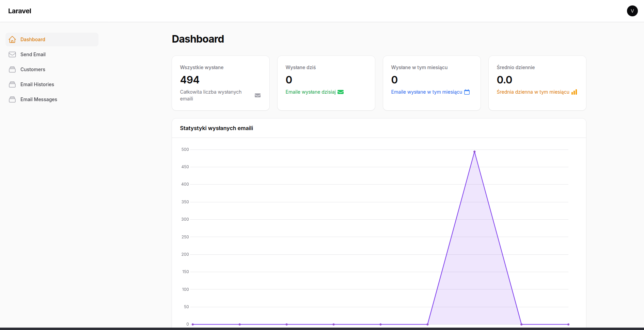Open the user avatar menu
The height and width of the screenshot is (330, 644).
tap(632, 11)
